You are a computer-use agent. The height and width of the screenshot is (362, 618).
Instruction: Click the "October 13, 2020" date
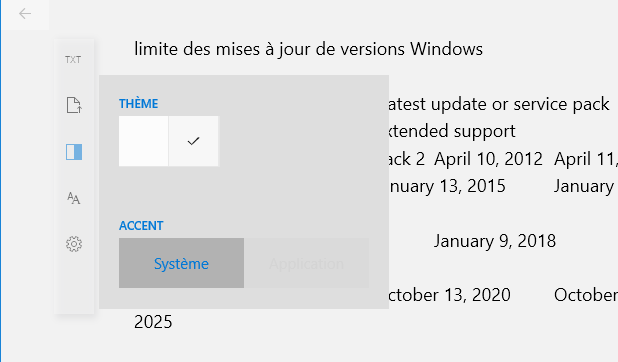click(449, 295)
